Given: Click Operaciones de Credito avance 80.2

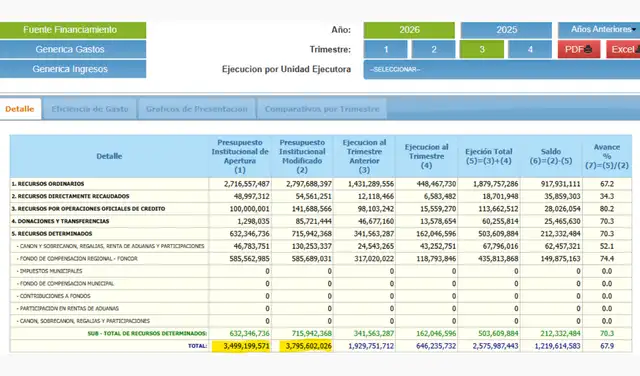Looking at the screenshot, I should pos(607,209).
